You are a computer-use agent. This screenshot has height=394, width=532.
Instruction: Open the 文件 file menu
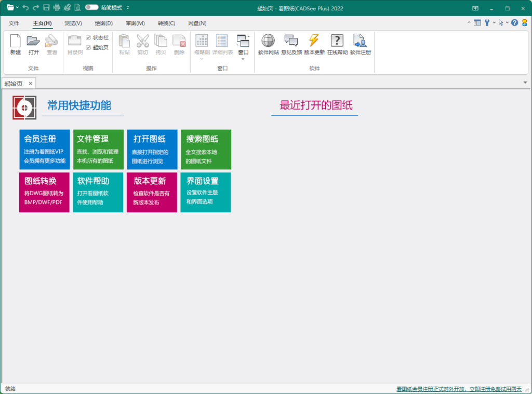[x=14, y=23]
